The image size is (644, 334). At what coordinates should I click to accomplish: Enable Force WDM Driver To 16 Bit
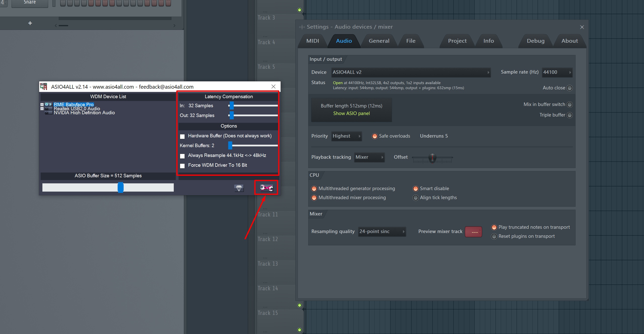pyautogui.click(x=182, y=165)
